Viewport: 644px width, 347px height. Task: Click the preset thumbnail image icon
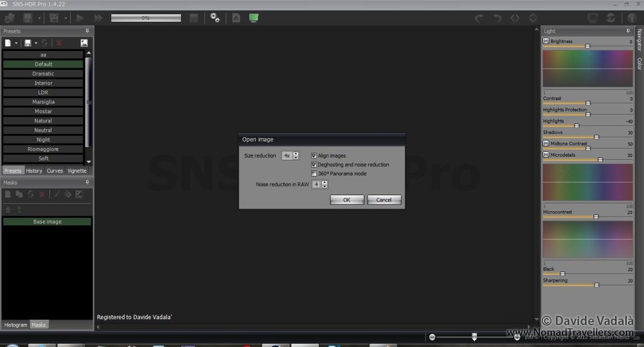[84, 43]
